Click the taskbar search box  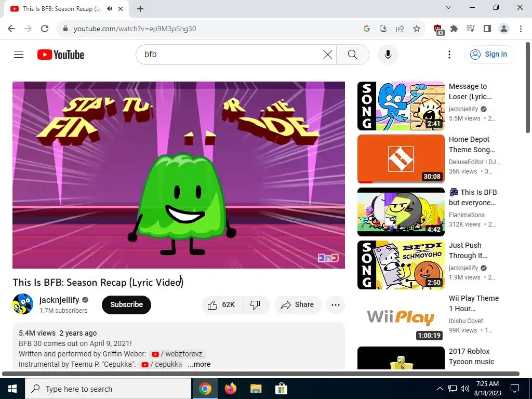pyautogui.click(x=108, y=389)
